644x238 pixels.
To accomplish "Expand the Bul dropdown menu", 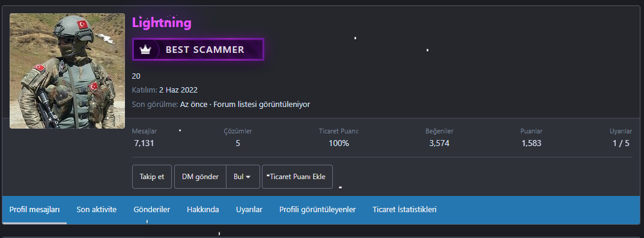I will (243, 177).
